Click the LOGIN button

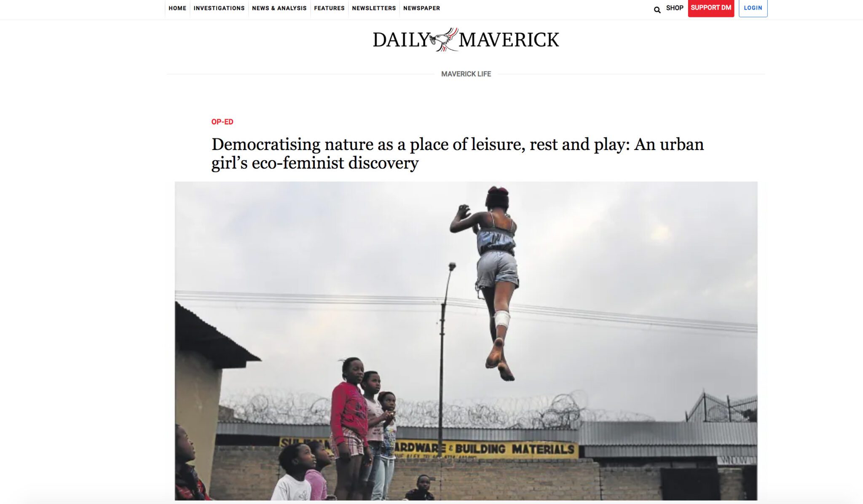[753, 8]
